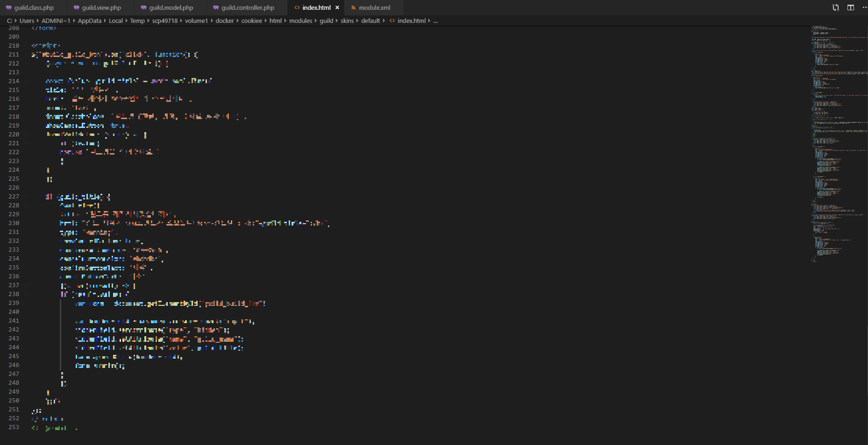The height and width of the screenshot is (445, 868).
Task: Click the default breadcrumb folder
Action: [370, 21]
